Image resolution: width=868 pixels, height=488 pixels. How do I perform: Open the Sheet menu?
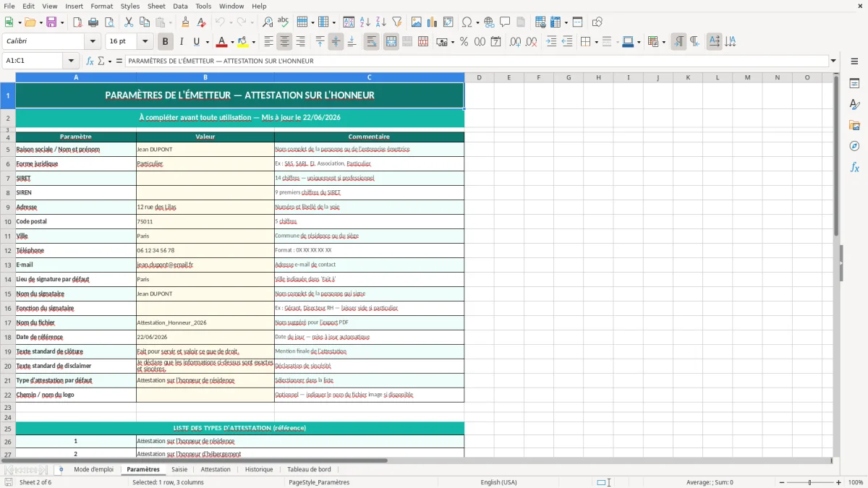click(x=156, y=6)
